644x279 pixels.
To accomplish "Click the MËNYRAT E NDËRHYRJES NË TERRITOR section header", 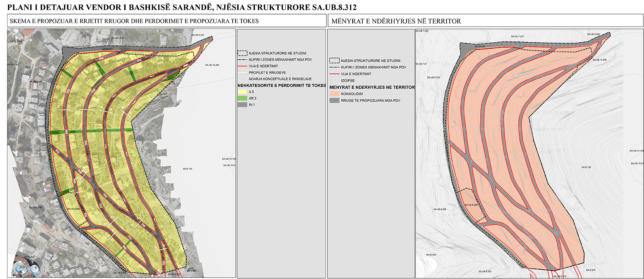I will 396,21.
